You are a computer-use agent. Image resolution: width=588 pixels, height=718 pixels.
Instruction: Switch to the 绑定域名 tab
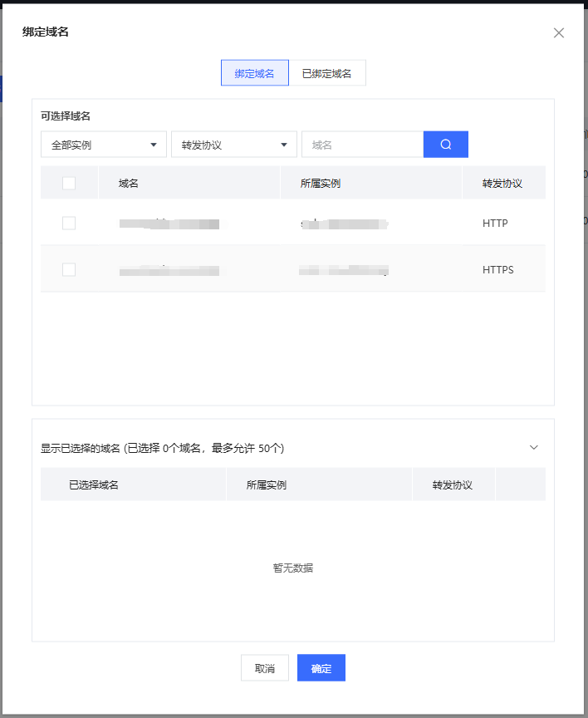tap(255, 73)
